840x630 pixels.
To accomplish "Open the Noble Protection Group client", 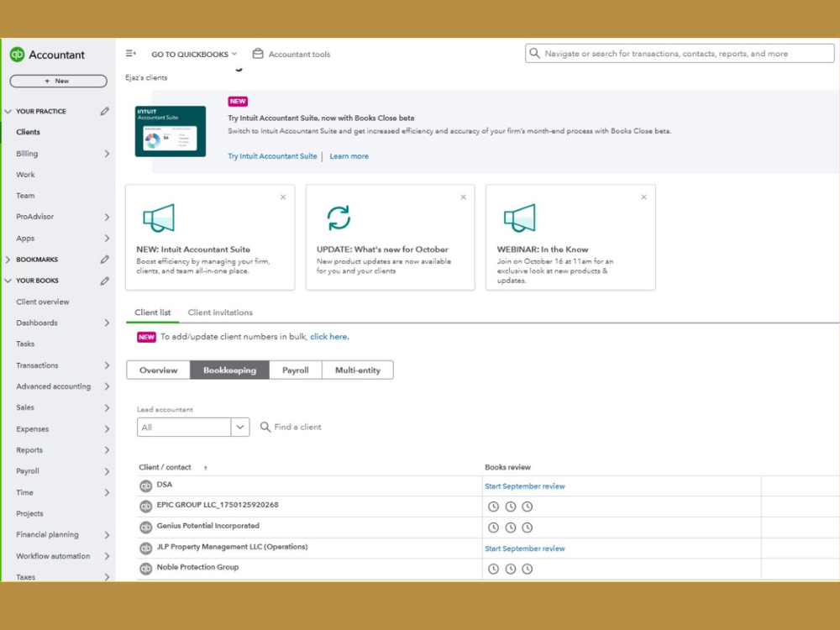I will (197, 567).
